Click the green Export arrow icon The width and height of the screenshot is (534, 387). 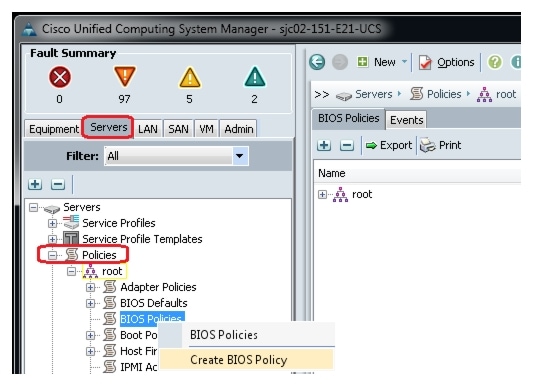(371, 145)
